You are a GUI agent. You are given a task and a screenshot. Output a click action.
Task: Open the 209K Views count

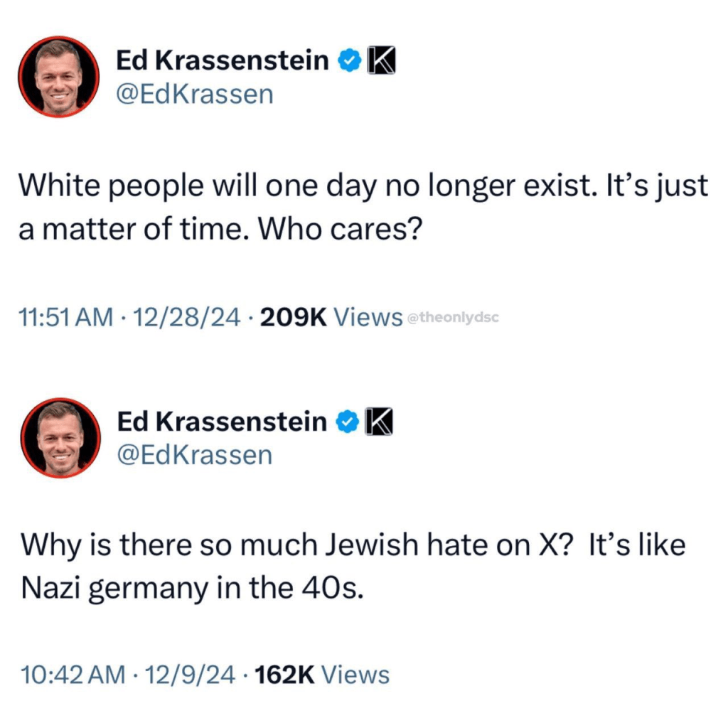tap(331, 316)
